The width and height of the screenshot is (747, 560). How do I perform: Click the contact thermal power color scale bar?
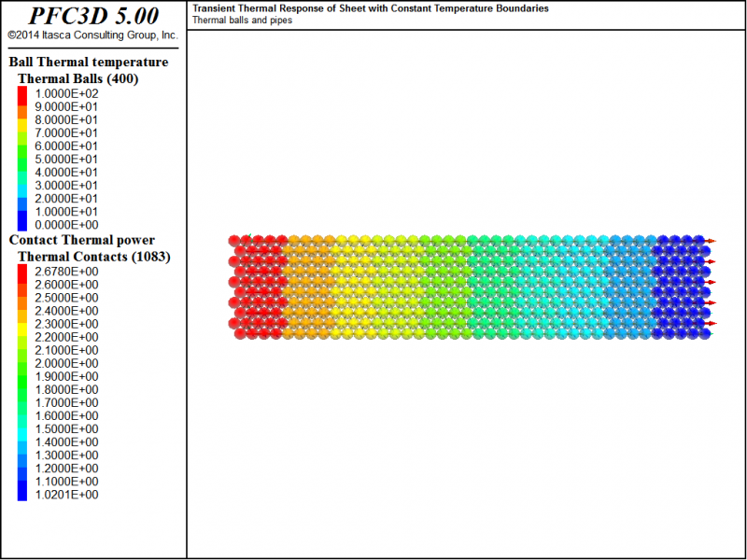coord(22,383)
